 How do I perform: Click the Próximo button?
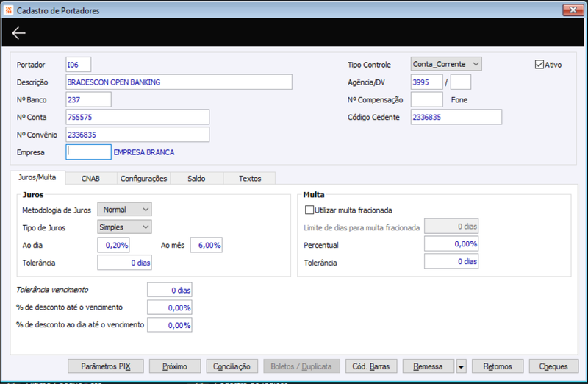point(175,366)
